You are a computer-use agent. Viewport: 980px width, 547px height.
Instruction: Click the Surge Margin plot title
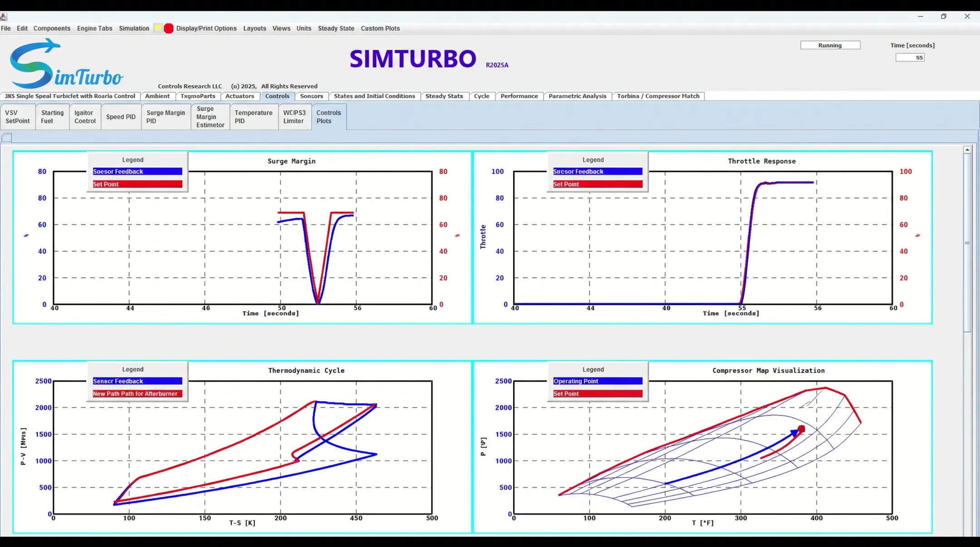291,161
